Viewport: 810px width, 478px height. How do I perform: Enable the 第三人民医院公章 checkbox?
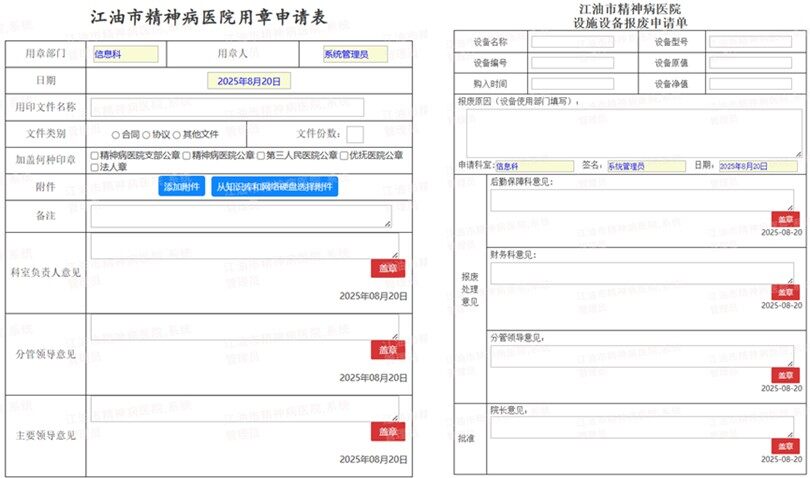tap(260, 156)
